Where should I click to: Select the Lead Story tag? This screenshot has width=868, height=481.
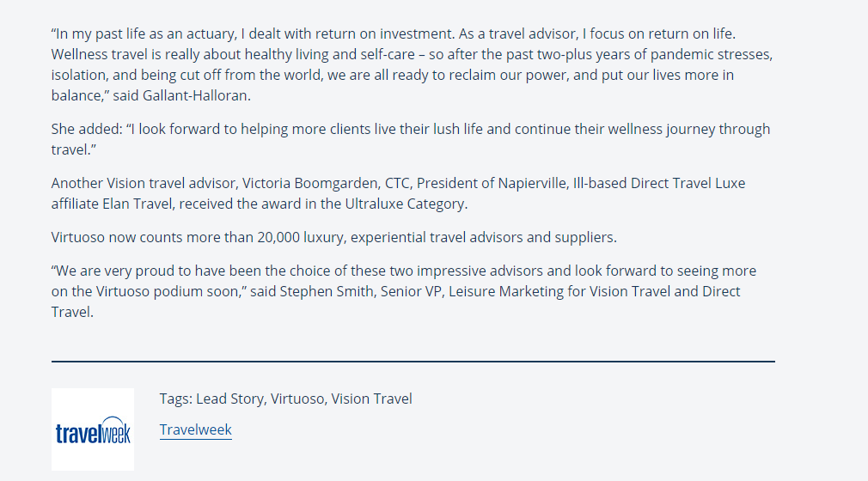coord(229,399)
